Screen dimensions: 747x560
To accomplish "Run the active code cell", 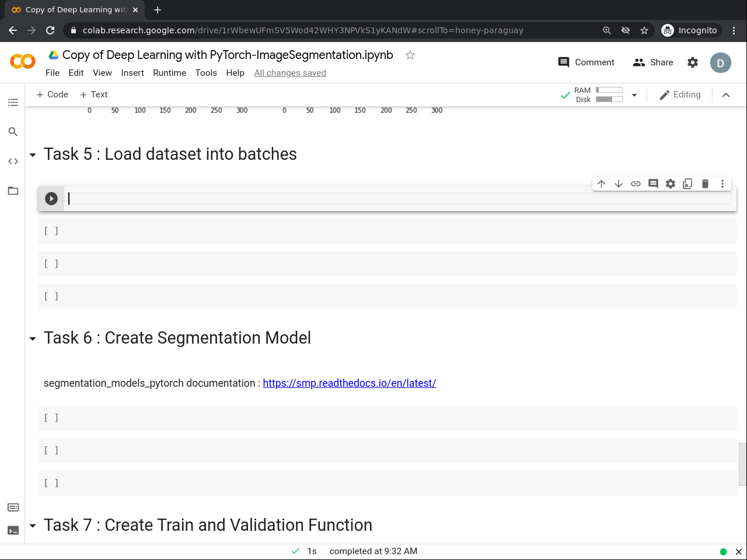I will coord(51,199).
